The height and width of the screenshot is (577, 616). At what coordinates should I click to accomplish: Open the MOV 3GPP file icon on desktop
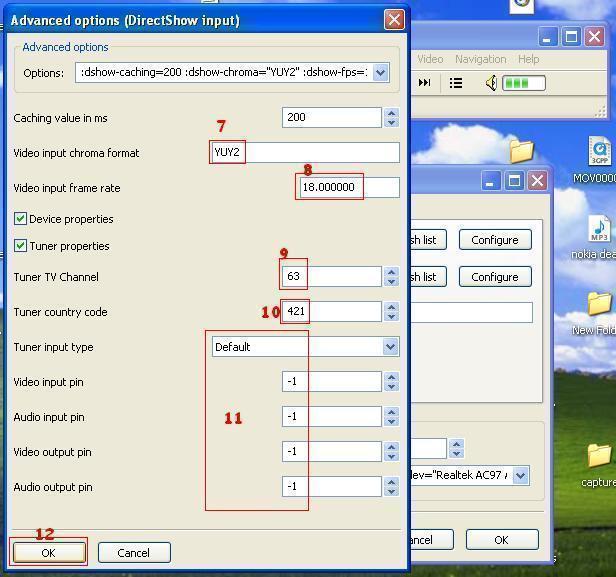click(598, 152)
